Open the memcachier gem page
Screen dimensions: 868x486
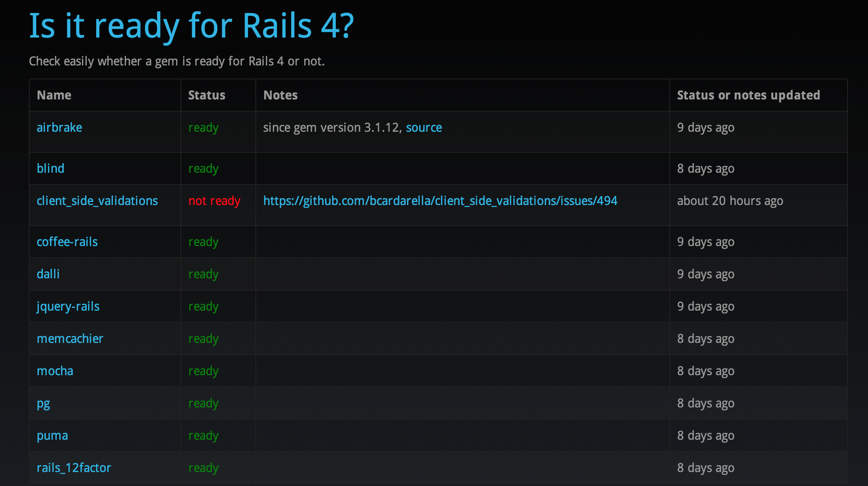point(70,338)
